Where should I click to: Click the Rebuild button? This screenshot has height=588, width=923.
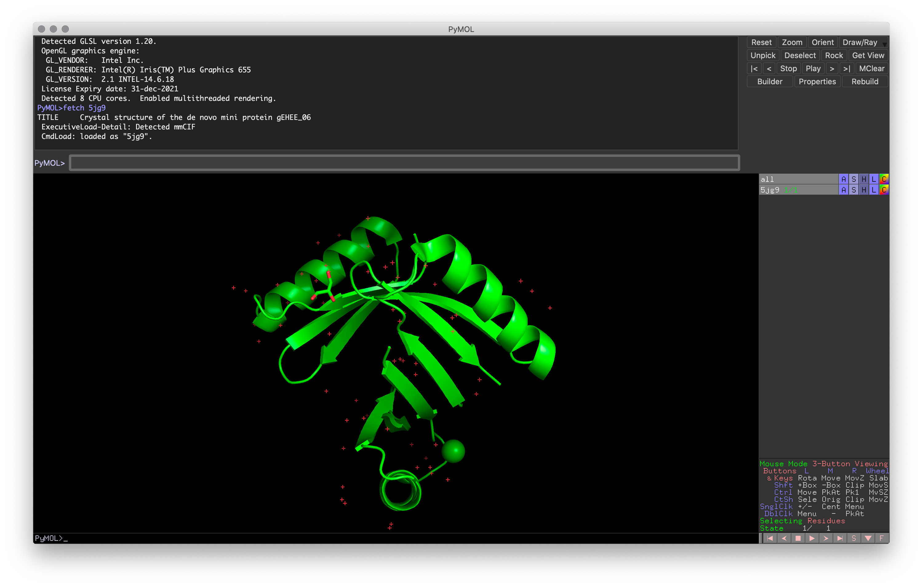(x=865, y=81)
